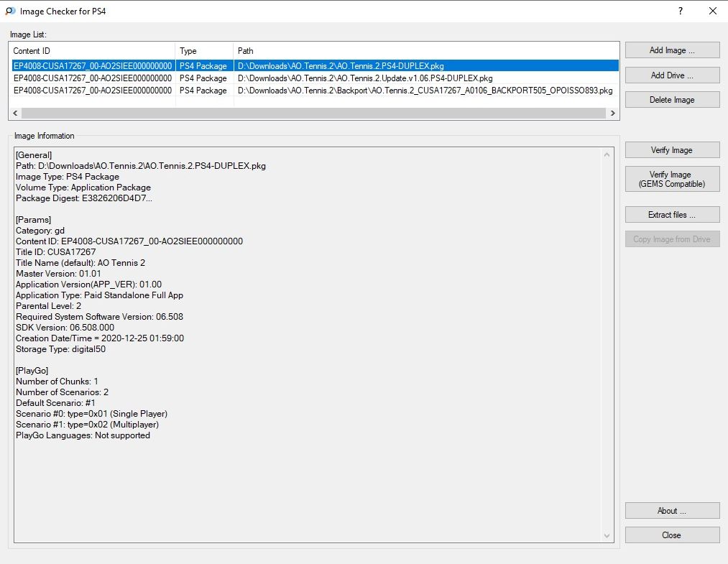Click scroll up arrow of Image Information
The image size is (728, 564).
pos(607,154)
